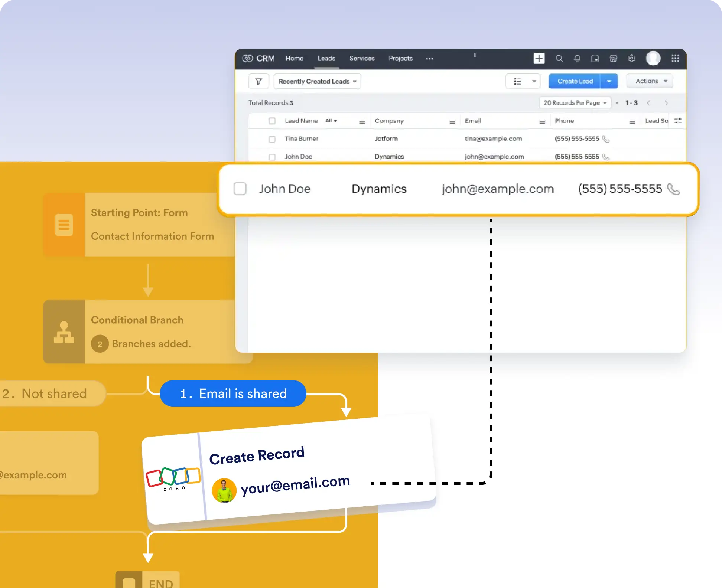
Task: Expand the 20 Records Per Page dropdown
Action: point(575,103)
